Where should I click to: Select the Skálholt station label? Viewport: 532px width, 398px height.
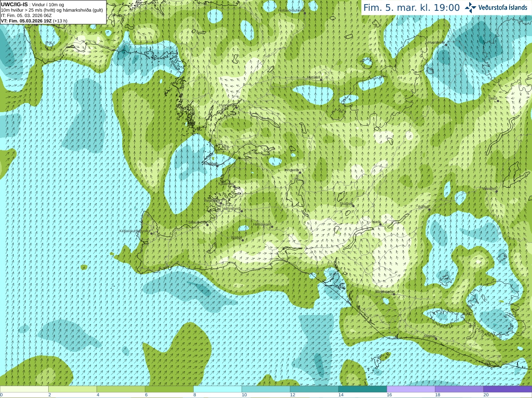click(x=346, y=204)
